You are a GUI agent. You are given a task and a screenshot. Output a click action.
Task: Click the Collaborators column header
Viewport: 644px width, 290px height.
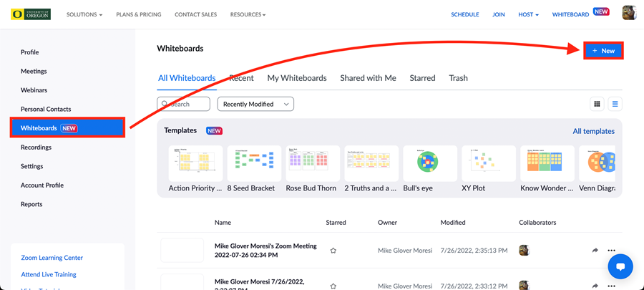tap(537, 222)
